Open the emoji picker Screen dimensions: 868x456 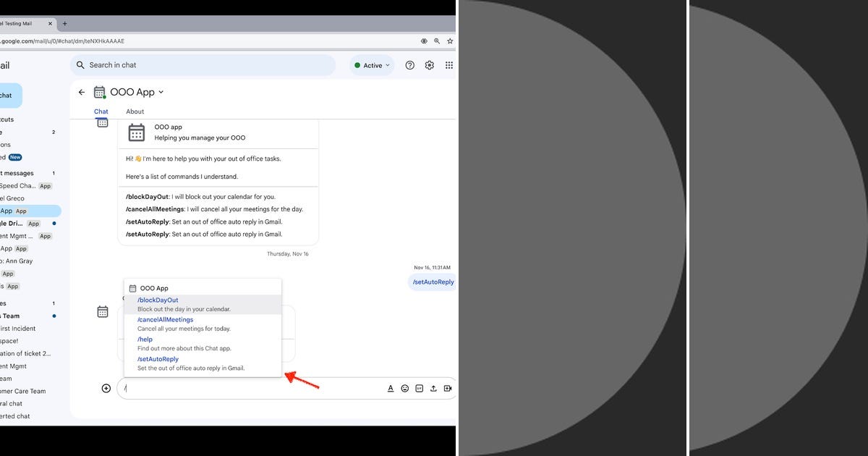click(404, 388)
